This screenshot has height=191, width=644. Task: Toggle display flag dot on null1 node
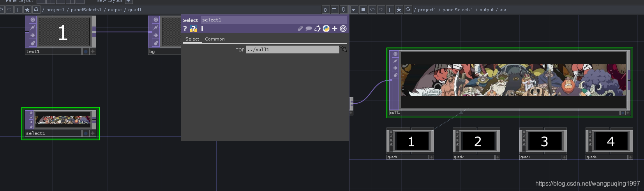(623, 113)
